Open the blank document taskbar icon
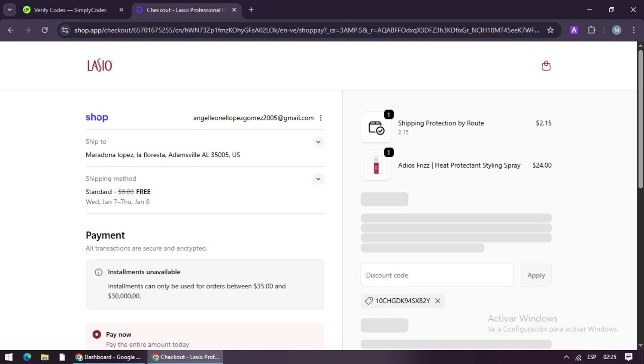This screenshot has height=364, width=644. point(62,357)
